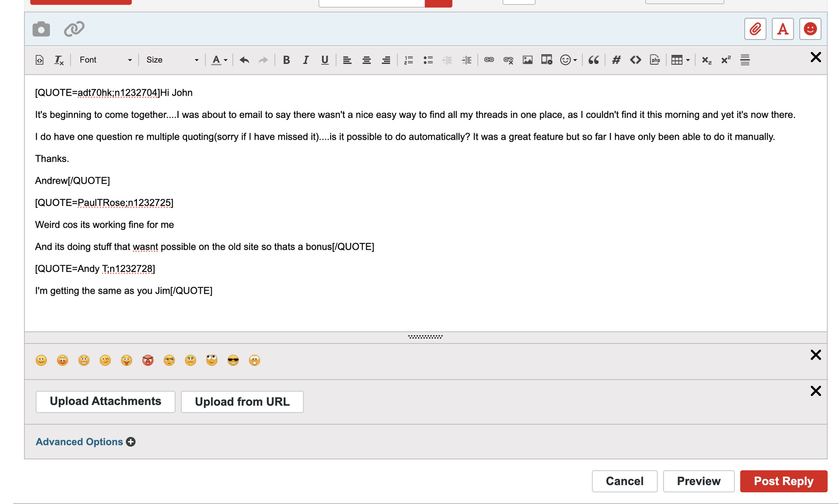The width and height of the screenshot is (840, 504).
Task: Toggle the paperclip attachments panel button
Action: (x=755, y=29)
